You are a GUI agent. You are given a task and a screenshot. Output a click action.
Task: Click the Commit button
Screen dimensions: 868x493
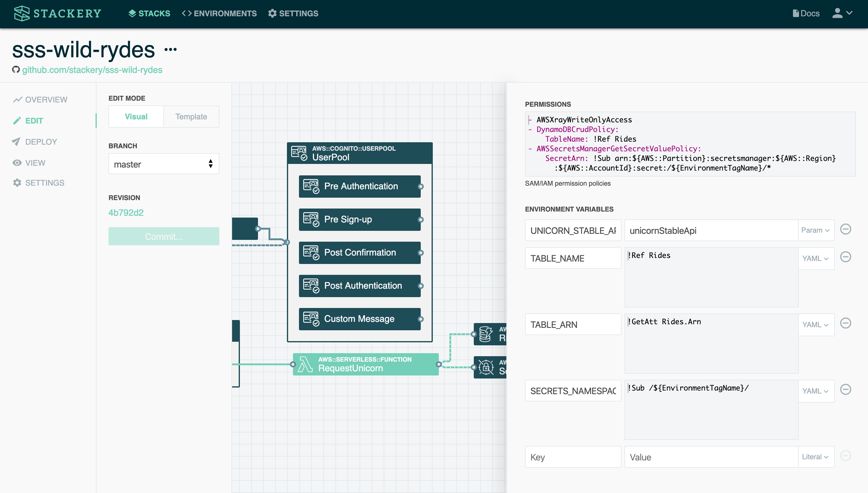[164, 236]
